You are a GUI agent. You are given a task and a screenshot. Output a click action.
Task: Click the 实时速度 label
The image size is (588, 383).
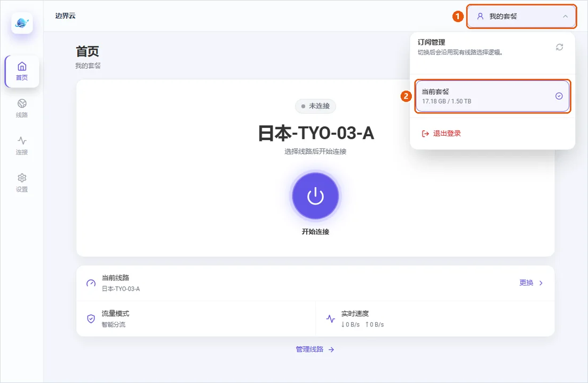(x=355, y=314)
